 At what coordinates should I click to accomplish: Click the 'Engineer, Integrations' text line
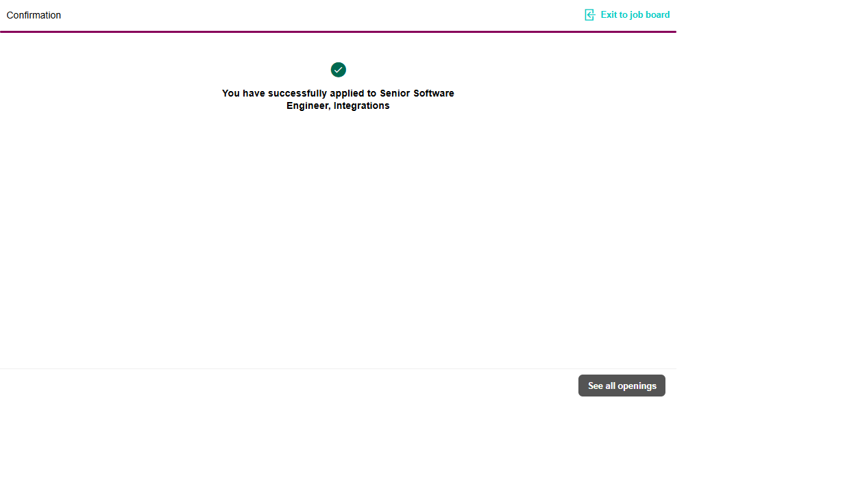point(338,105)
